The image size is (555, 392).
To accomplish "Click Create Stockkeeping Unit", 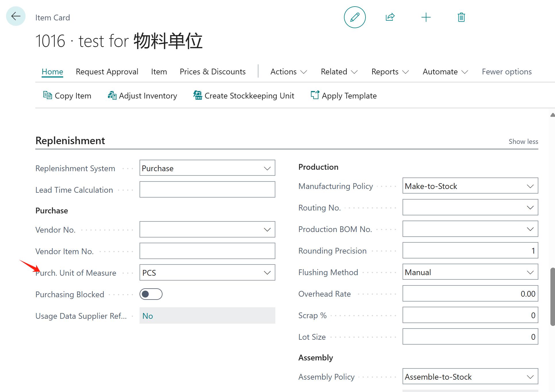I will [244, 96].
